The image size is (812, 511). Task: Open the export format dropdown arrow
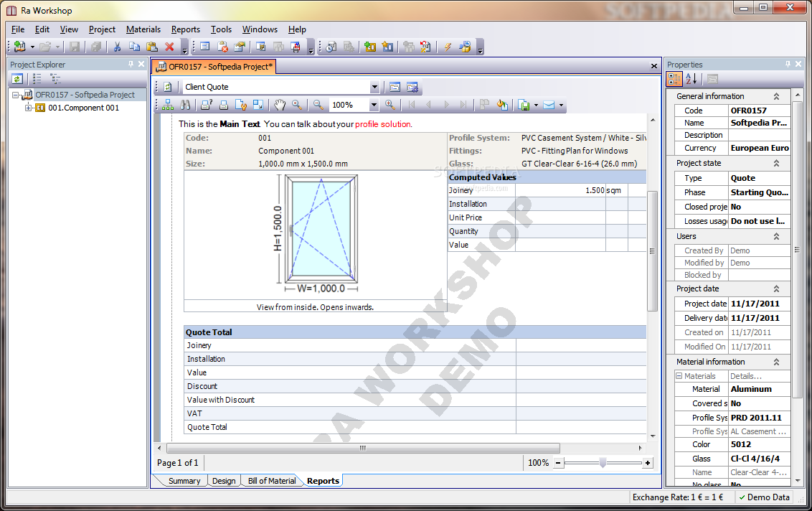pos(536,106)
